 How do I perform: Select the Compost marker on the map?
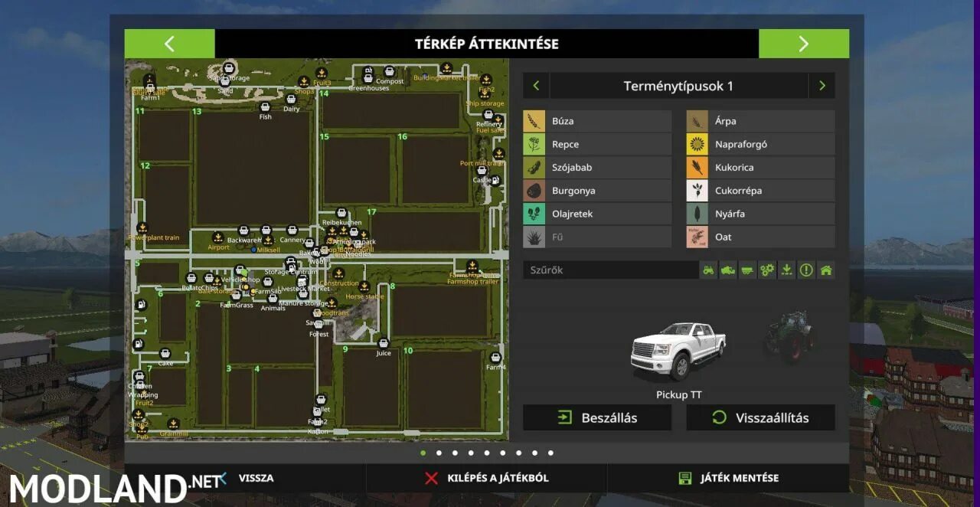389,71
